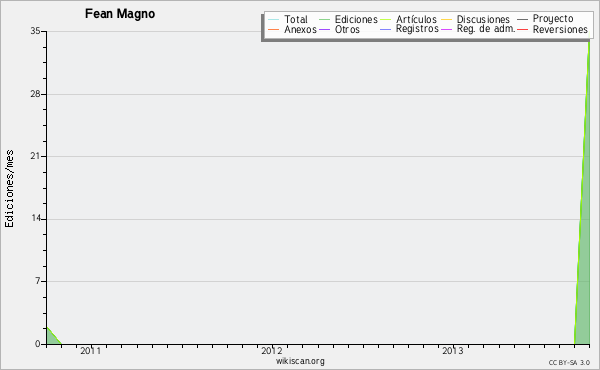Viewport: 600px width, 370px height.
Task: Select the 'Discusiones' legend entry
Action: click(483, 19)
